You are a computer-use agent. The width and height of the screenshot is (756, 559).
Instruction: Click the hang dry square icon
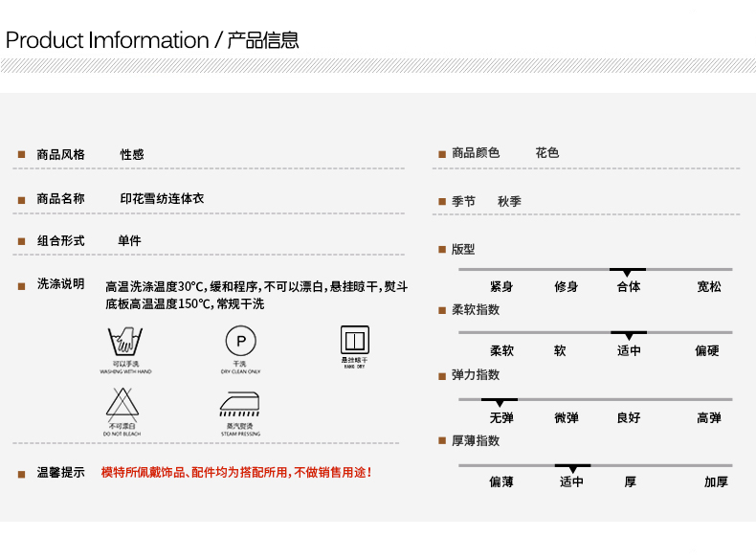354,340
